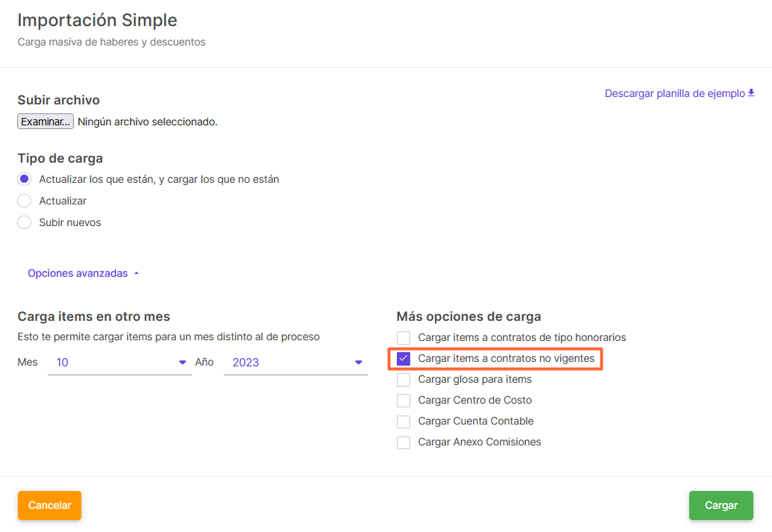Viewport: 772px width, 532px height.
Task: Enable 'Cargar items a contratos de tipo honorarios'
Action: point(404,337)
